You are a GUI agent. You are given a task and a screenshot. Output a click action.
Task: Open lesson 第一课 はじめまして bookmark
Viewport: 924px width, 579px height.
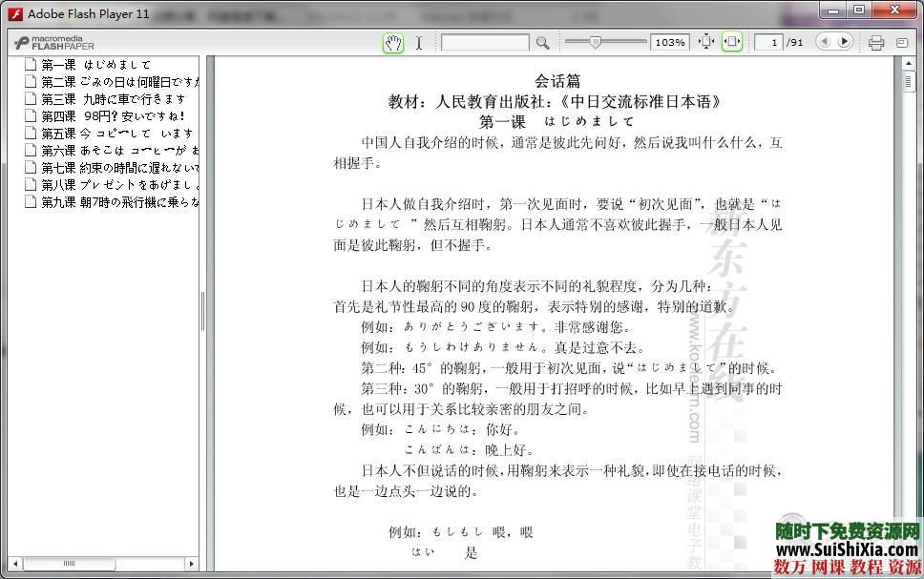point(95,64)
